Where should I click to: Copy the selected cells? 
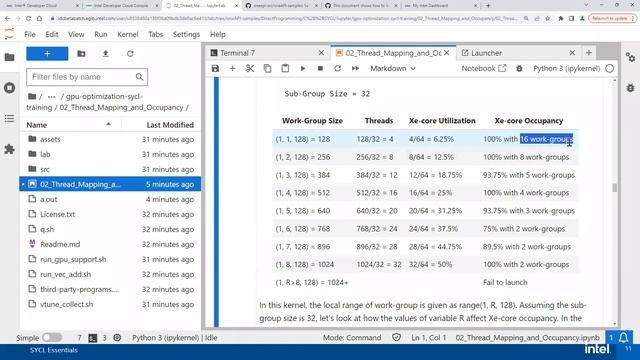tap(267, 69)
